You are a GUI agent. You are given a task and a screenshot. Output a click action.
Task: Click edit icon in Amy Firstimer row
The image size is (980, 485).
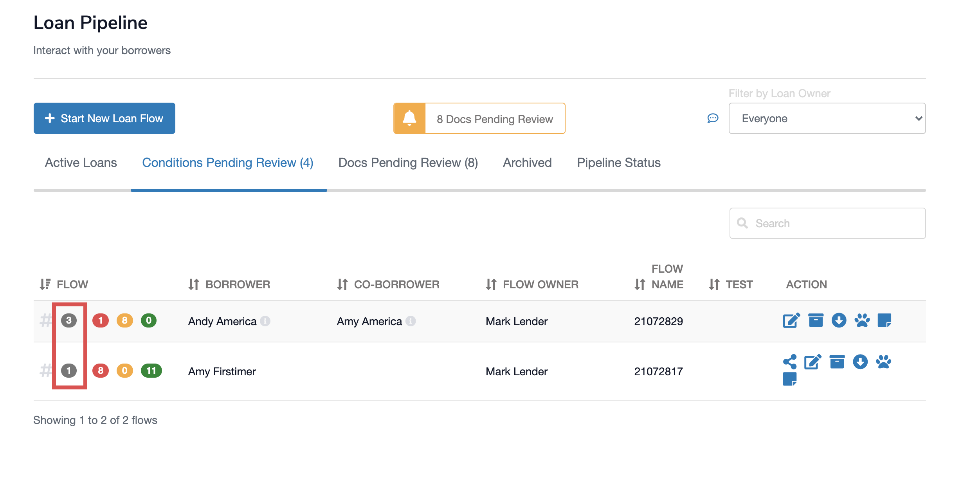coord(812,362)
